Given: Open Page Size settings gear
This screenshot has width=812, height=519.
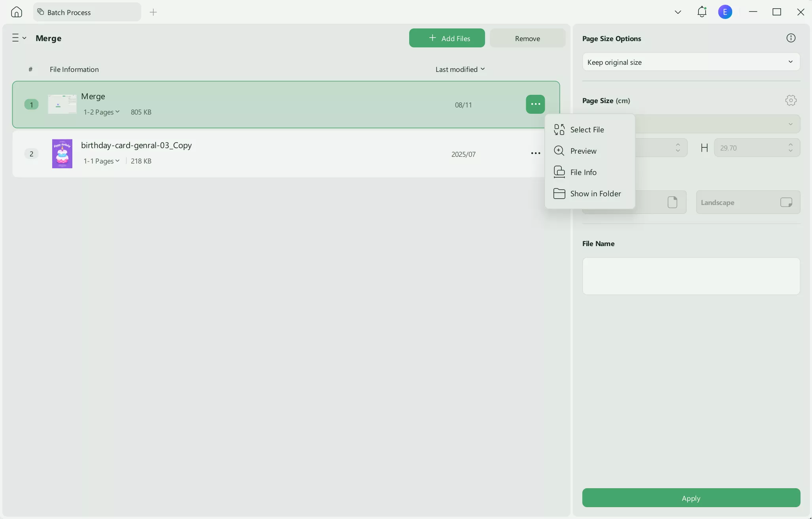Looking at the screenshot, I should (791, 100).
